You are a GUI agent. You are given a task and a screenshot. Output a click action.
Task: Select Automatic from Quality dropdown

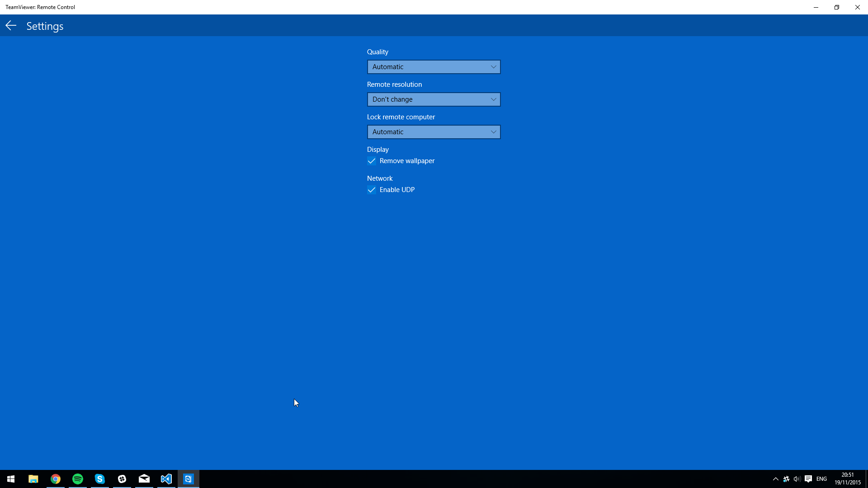point(434,66)
